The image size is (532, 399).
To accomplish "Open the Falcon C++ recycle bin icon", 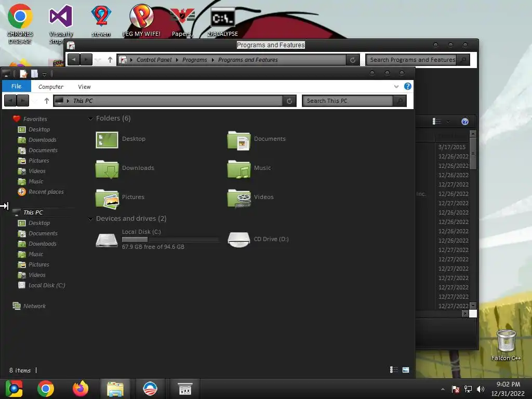I will [506, 341].
